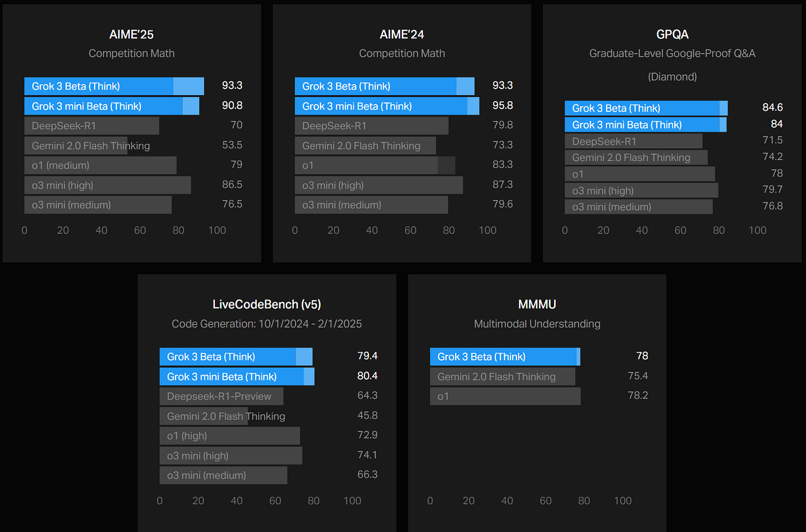Click 'Code Generation: 10/1/2024 - 2/1/2025' subtitle
This screenshot has width=806, height=532.
click(x=267, y=324)
